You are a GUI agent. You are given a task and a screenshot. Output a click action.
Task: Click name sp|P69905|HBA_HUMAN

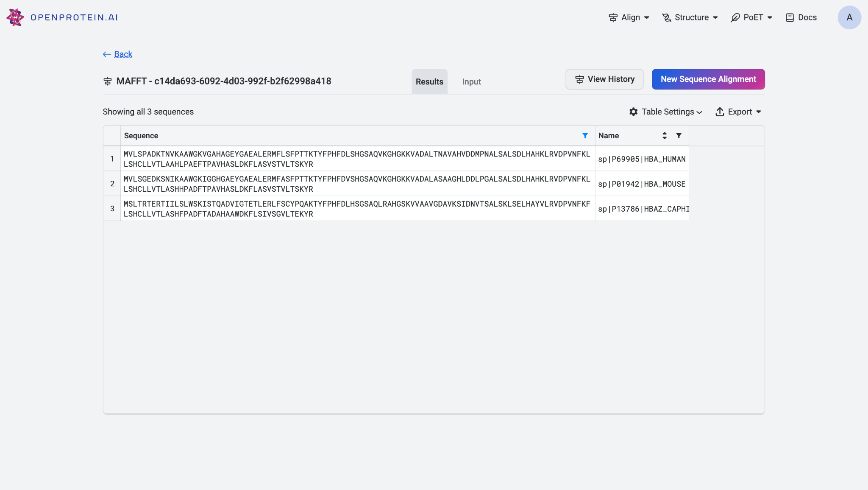642,159
